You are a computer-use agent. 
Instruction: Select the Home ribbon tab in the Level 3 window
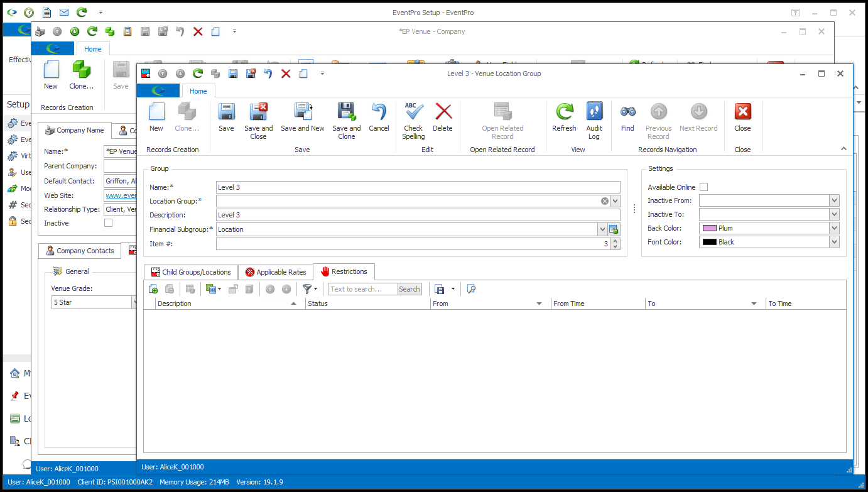(x=198, y=91)
